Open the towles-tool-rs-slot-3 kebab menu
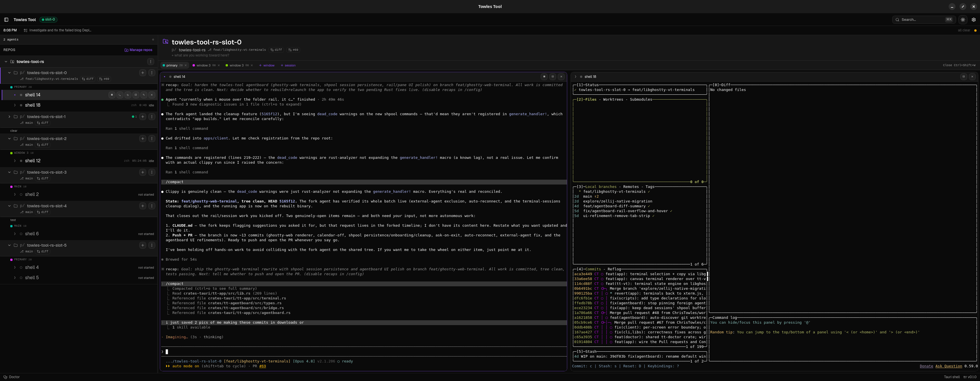 151,172
